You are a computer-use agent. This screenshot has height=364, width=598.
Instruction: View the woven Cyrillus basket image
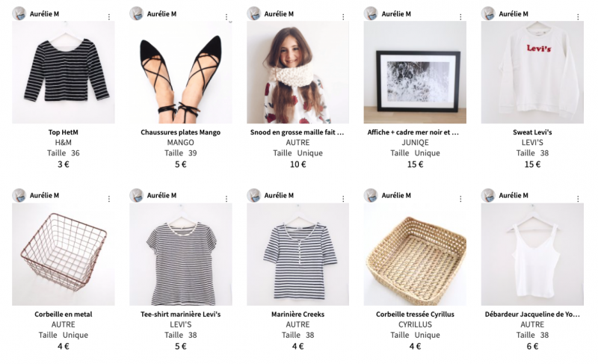[x=415, y=254]
